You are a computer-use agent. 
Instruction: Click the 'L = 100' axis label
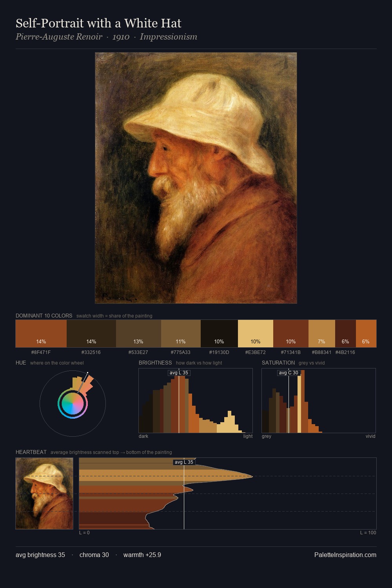(x=368, y=533)
